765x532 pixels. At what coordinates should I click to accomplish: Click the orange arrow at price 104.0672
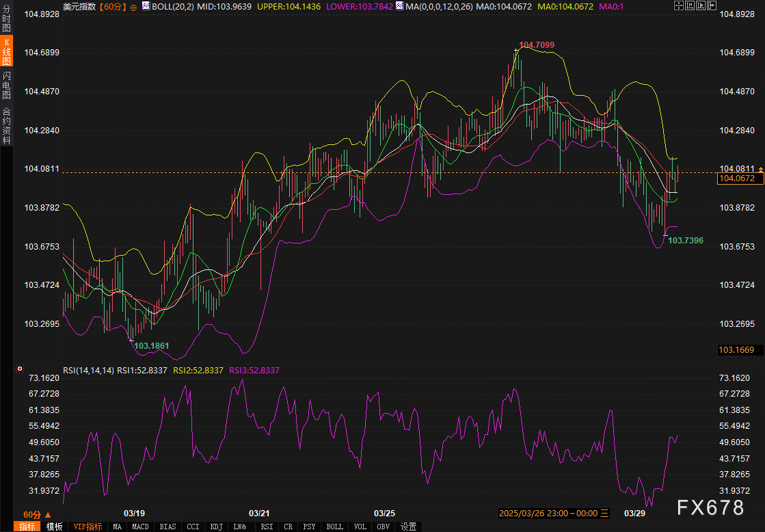point(761,168)
